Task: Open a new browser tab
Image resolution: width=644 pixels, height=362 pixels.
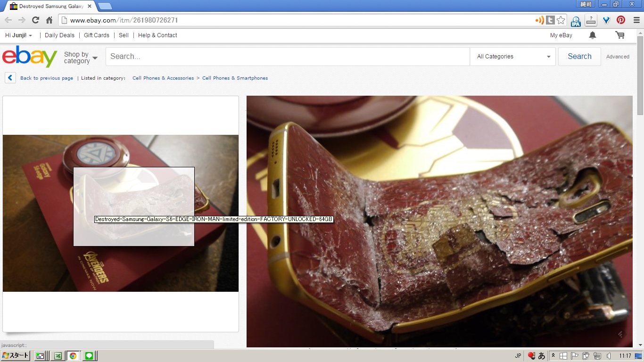Action: 105,6
